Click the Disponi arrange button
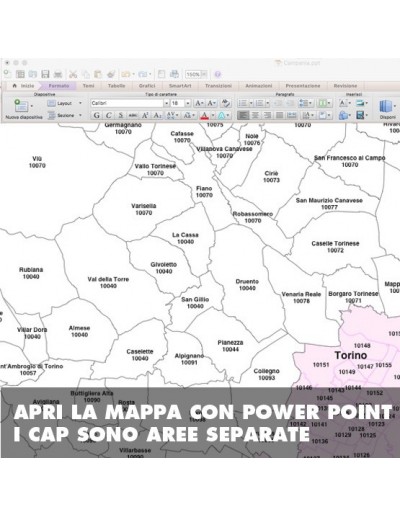 tap(387, 110)
